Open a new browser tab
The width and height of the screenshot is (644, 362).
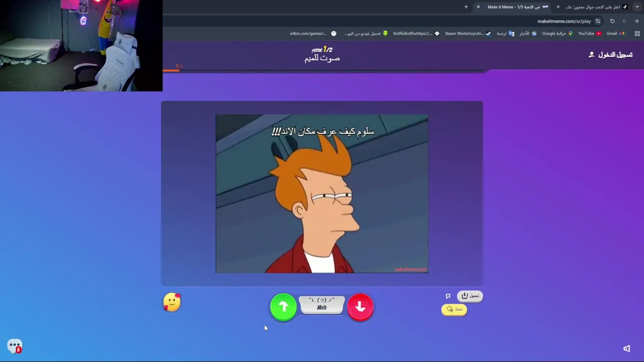click(466, 7)
